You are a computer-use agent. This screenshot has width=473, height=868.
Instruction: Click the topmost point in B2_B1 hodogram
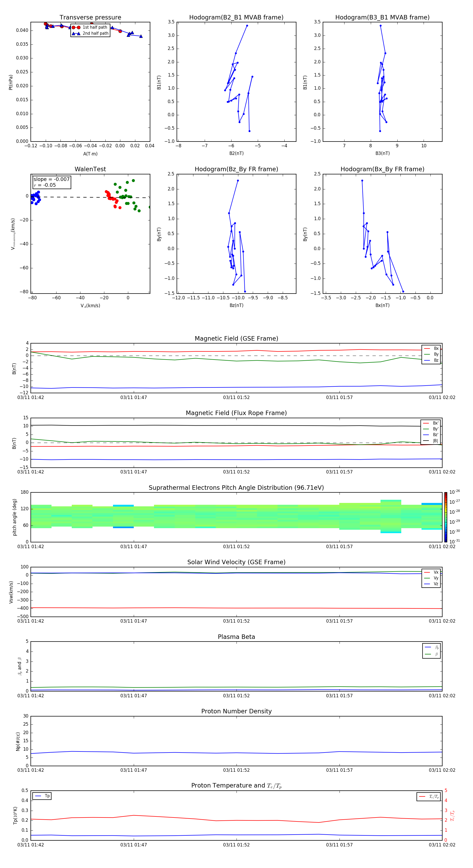pos(247,26)
